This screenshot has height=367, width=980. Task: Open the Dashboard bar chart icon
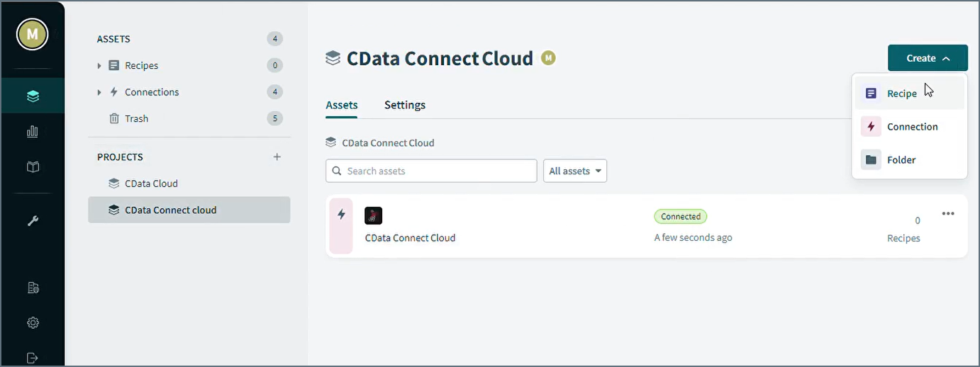32,131
